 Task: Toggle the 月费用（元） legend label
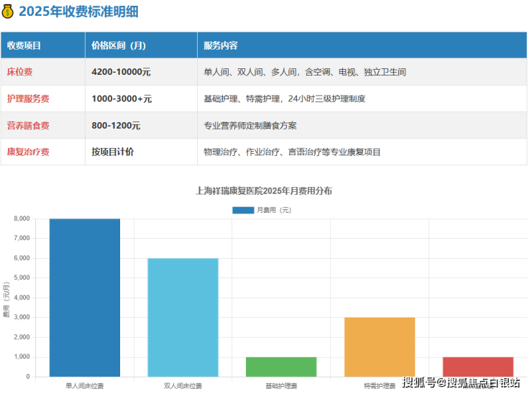[273, 210]
